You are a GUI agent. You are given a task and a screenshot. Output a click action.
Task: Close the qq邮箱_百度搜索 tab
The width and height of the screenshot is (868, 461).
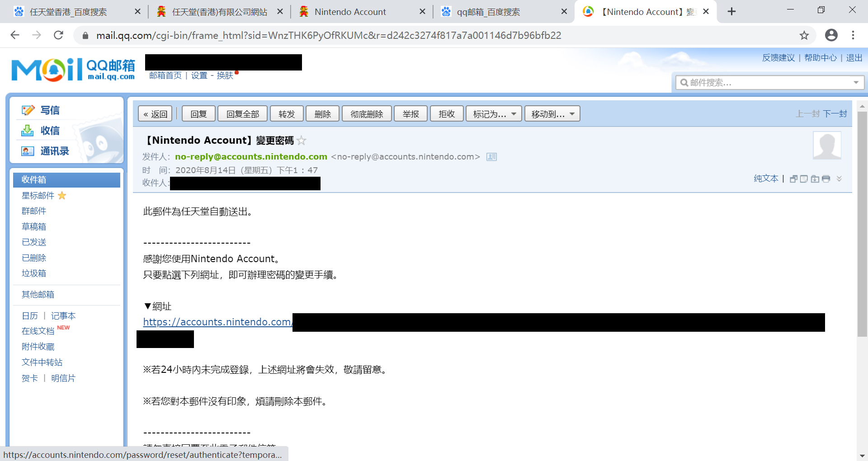tap(564, 12)
